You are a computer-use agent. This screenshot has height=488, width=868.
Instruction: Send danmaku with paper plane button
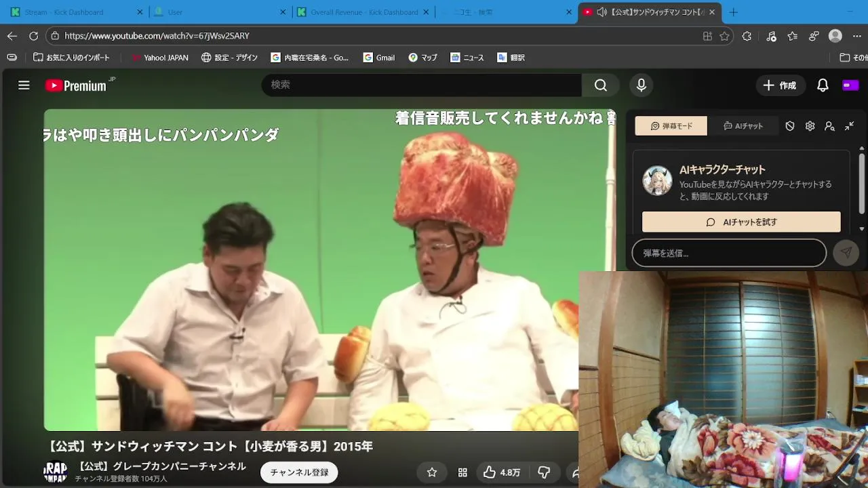click(x=846, y=253)
